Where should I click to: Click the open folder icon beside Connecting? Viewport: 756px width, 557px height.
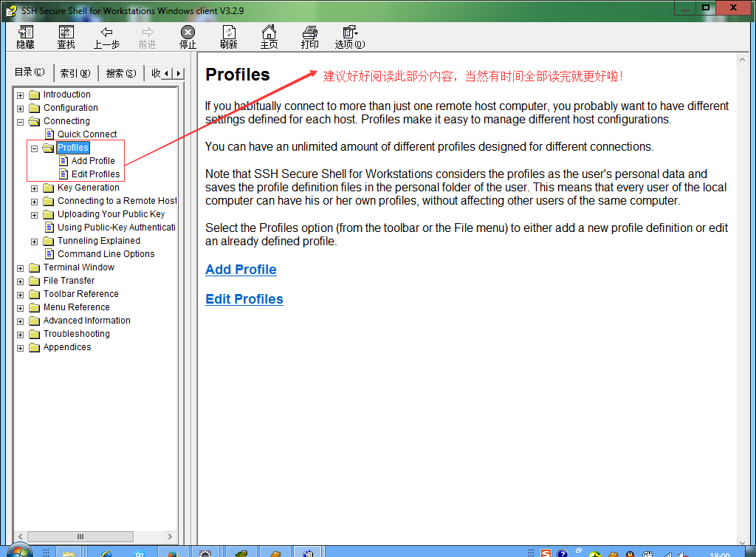[x=34, y=121]
